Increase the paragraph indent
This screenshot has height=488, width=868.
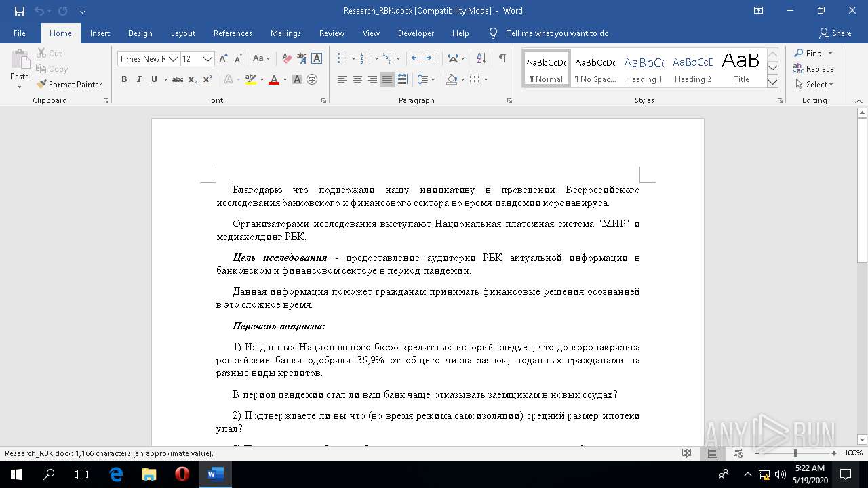[x=432, y=58]
